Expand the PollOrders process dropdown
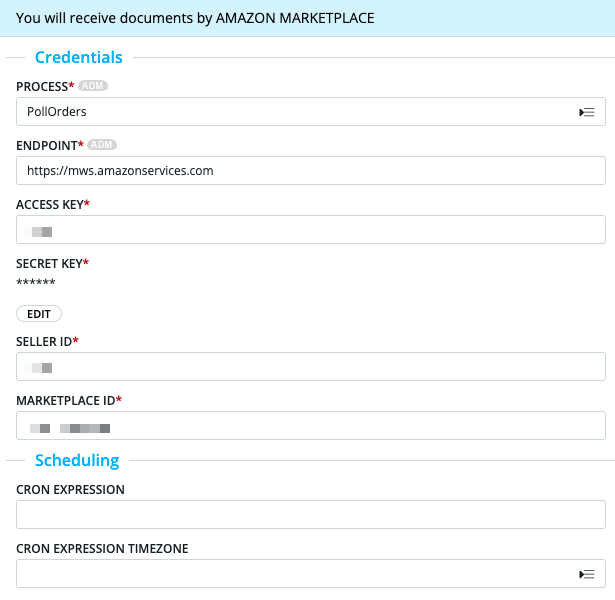This screenshot has height=600, width=615. click(x=311, y=112)
